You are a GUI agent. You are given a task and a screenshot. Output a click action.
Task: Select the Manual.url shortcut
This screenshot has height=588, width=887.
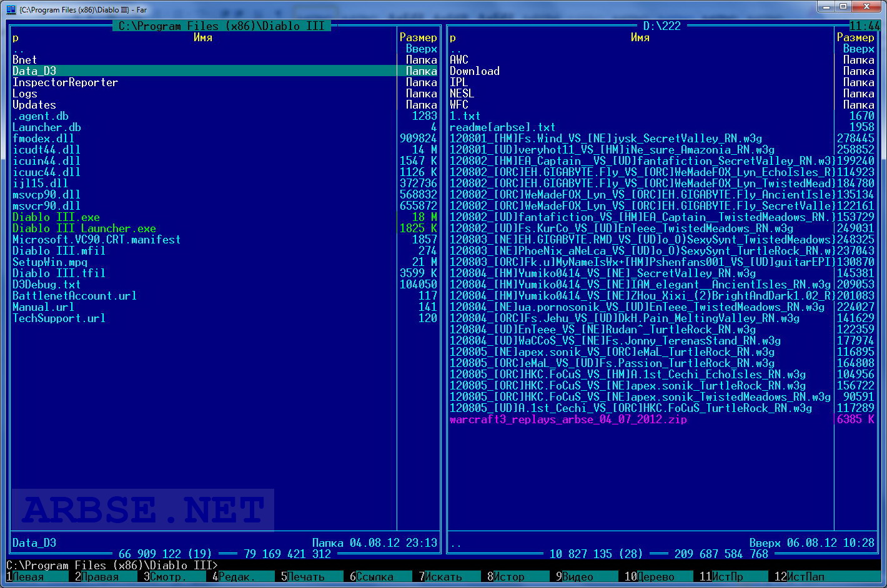point(44,307)
